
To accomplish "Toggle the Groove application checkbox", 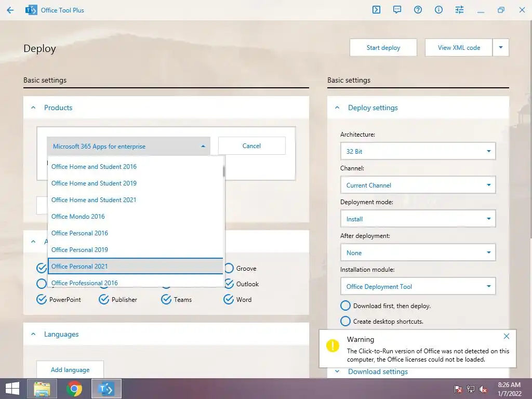I will tap(229, 269).
